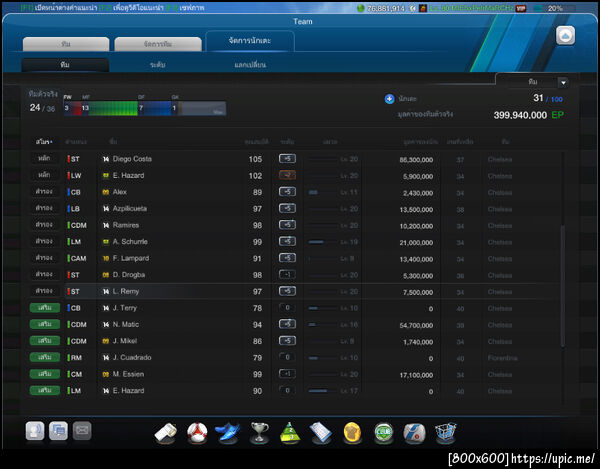Image resolution: width=600 pixels, height=469 pixels.
Task: Open the blue football boot icon
Action: point(228,433)
